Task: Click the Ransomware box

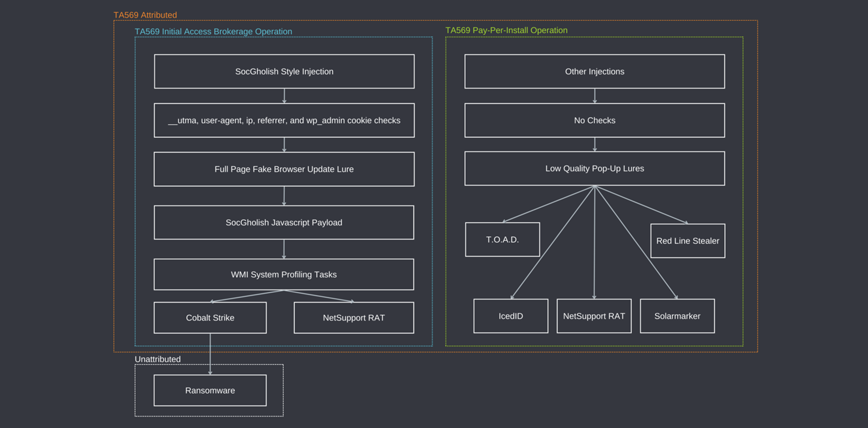Action: [x=210, y=391]
